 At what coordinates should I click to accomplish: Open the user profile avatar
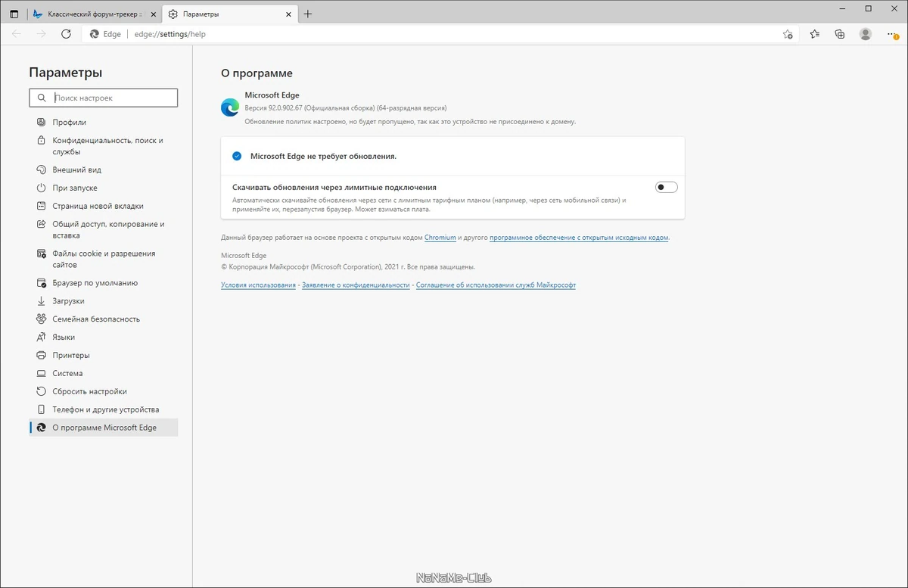point(866,34)
